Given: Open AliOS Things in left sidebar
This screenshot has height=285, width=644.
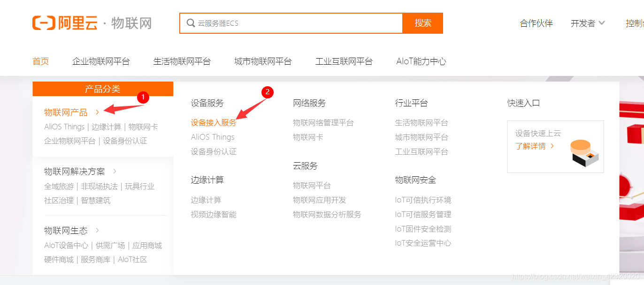Looking at the screenshot, I should tap(64, 127).
